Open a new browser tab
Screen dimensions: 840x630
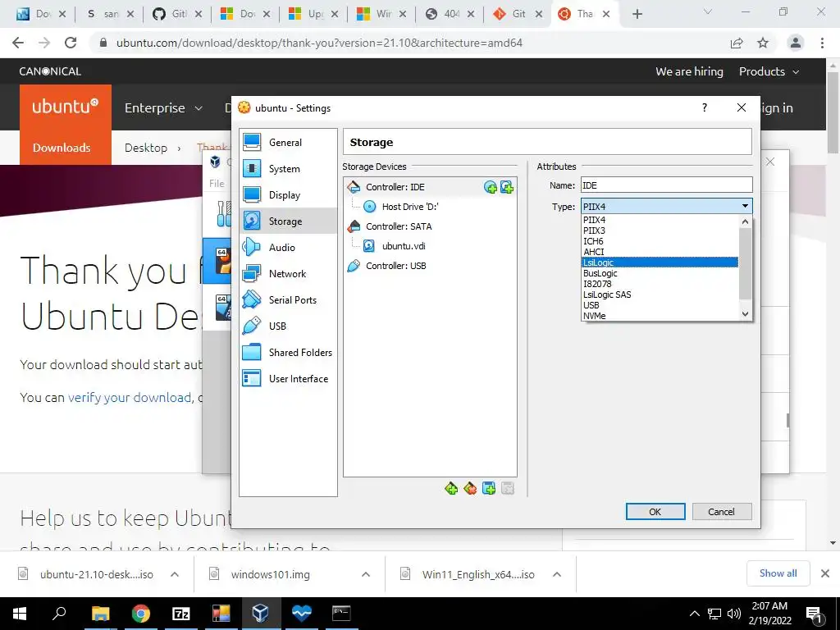[x=637, y=14]
